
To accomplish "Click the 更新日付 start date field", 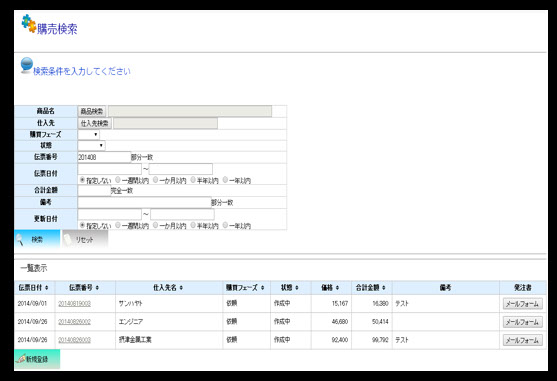I will (109, 214).
